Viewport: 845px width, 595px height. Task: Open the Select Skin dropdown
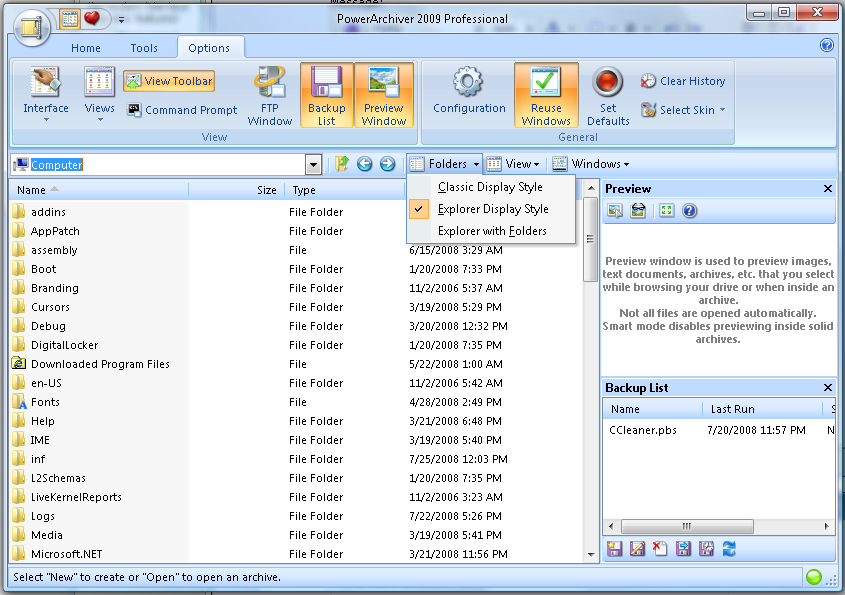tap(683, 110)
